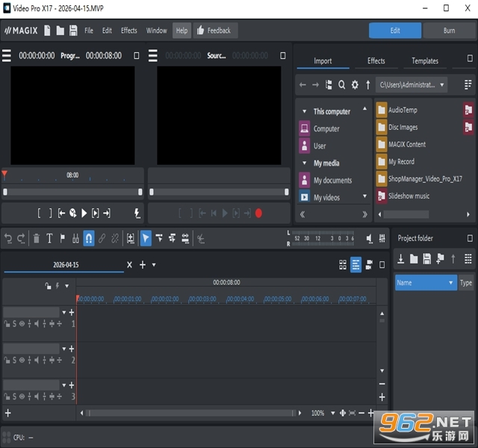Click the magnifier search icon in the media pool
Screen dimensions: 478x448
342,84
